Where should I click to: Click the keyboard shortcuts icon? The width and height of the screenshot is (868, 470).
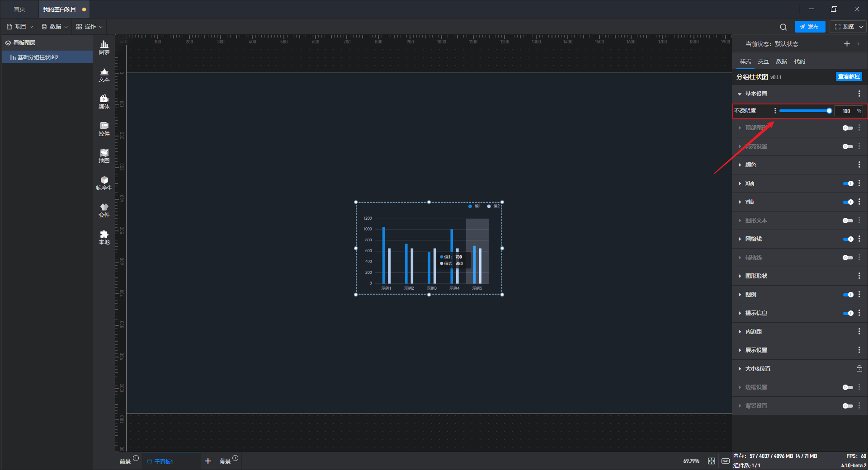[x=725, y=461]
